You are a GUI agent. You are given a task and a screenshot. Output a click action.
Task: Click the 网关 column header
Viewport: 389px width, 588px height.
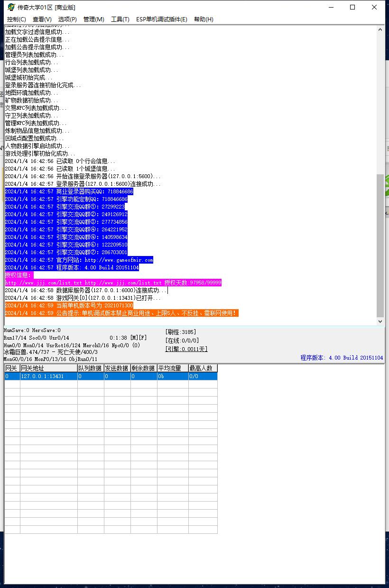point(12,368)
